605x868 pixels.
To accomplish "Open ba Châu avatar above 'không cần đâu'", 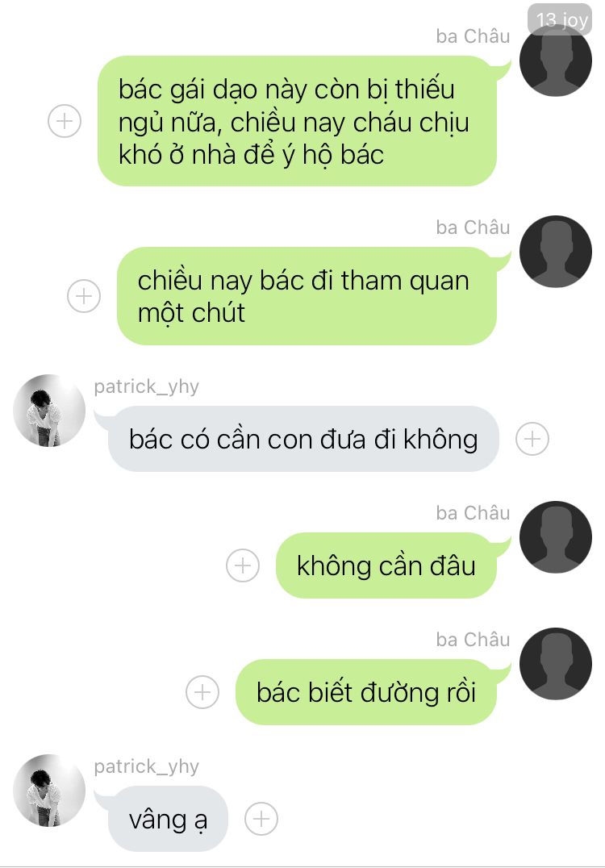I will 555,537.
